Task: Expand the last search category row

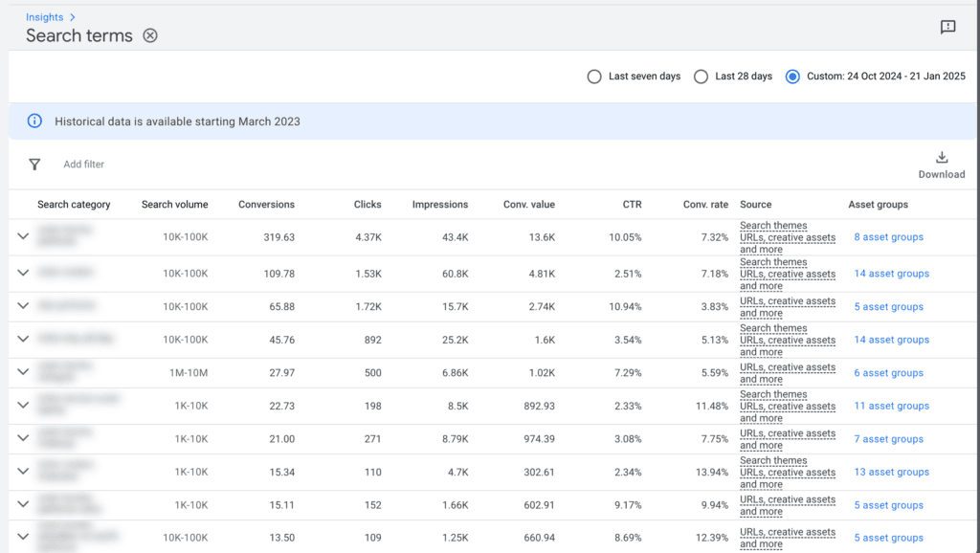Action: pos(23,537)
